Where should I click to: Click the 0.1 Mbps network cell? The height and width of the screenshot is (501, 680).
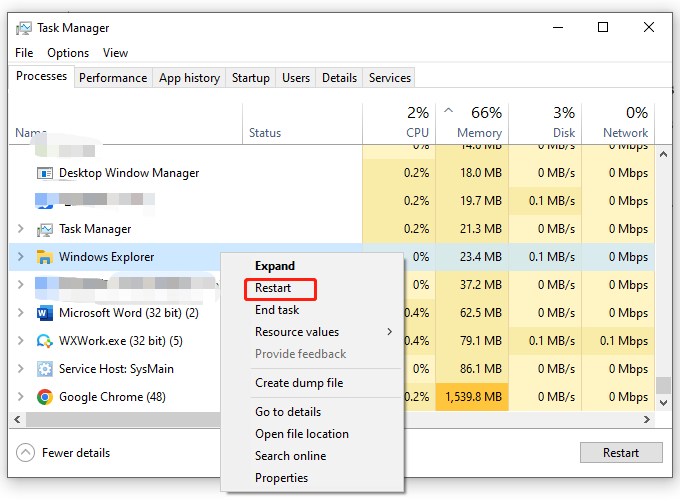(x=618, y=341)
